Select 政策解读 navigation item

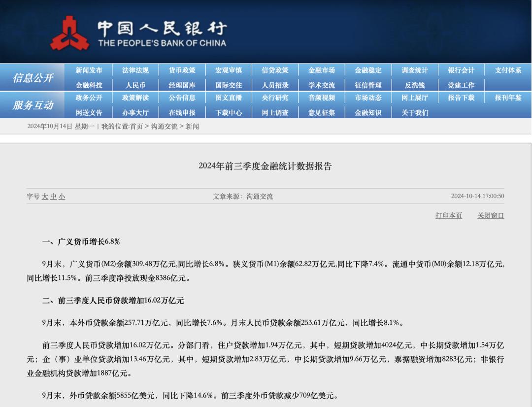[x=135, y=98]
